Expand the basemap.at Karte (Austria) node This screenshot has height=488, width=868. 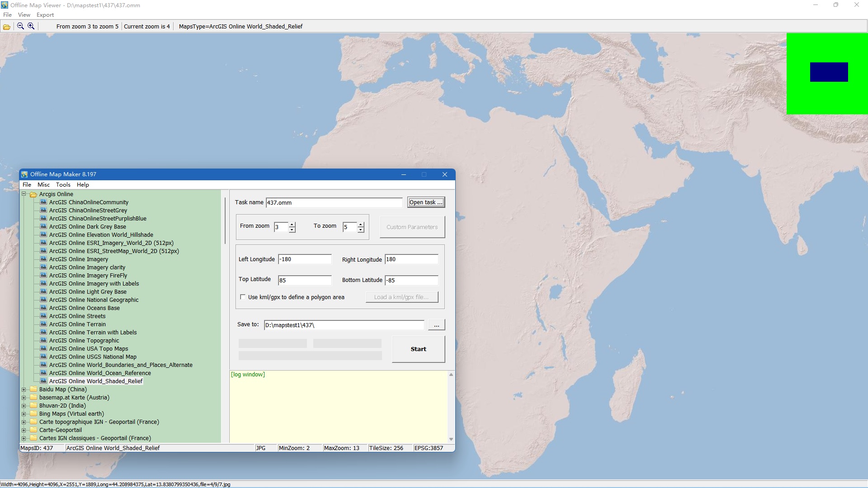click(x=24, y=397)
